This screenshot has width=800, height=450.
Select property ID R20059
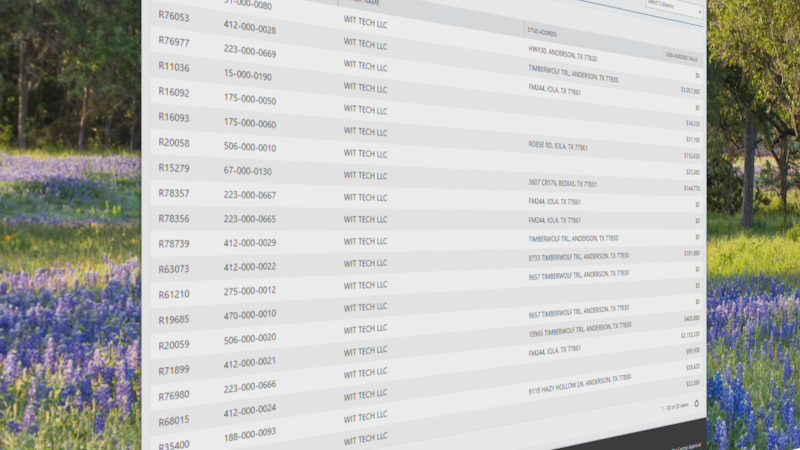[x=173, y=345]
